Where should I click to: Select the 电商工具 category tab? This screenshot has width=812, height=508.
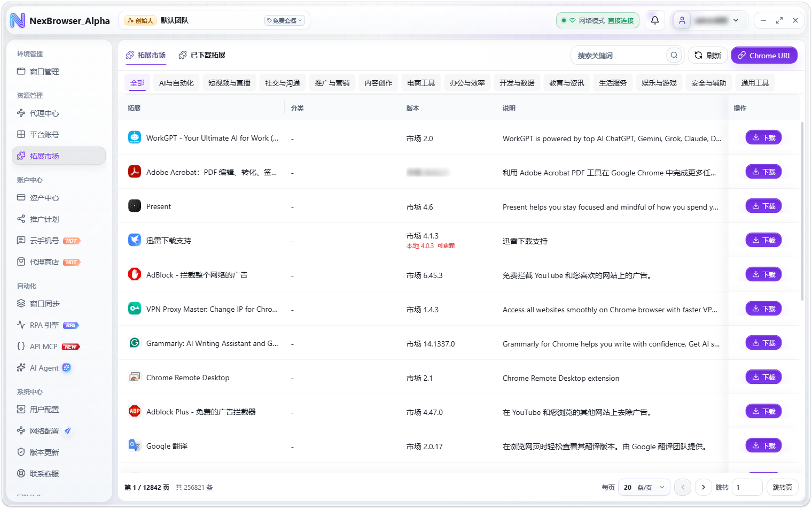point(421,83)
